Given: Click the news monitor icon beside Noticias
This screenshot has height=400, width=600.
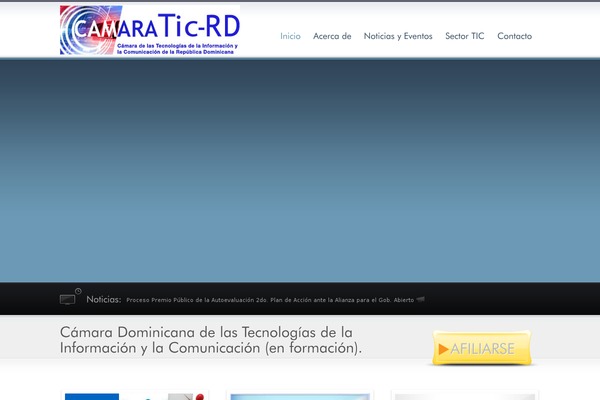Looking at the screenshot, I should tap(70, 297).
